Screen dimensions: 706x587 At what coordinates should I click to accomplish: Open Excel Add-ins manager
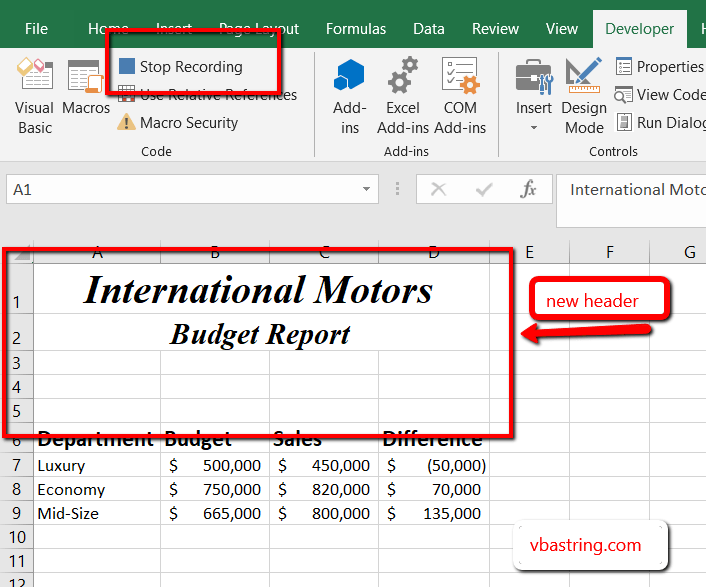[403, 96]
